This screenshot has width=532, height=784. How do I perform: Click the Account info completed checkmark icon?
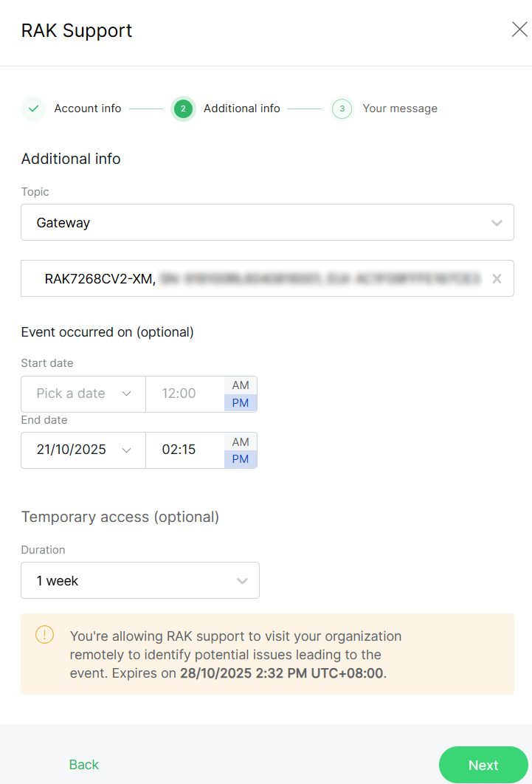(33, 109)
